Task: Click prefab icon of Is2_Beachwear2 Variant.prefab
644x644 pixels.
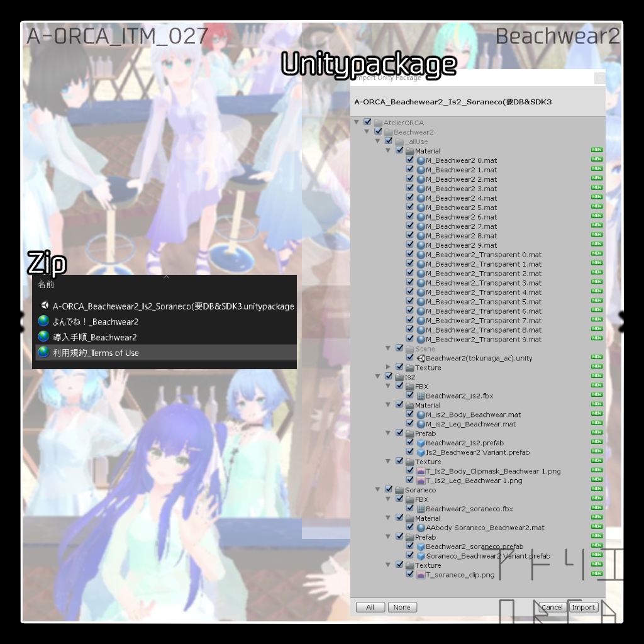Action: 421,453
